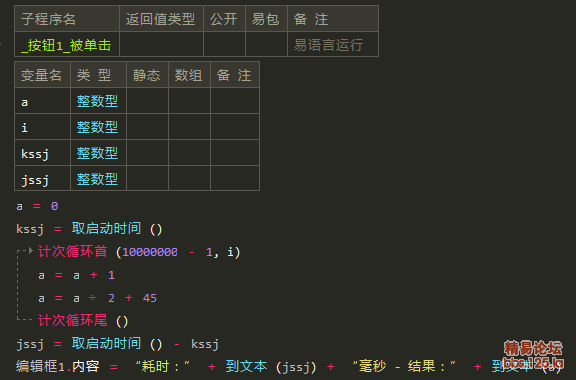
Task: Select the code line a = 0
Action: pos(37,206)
